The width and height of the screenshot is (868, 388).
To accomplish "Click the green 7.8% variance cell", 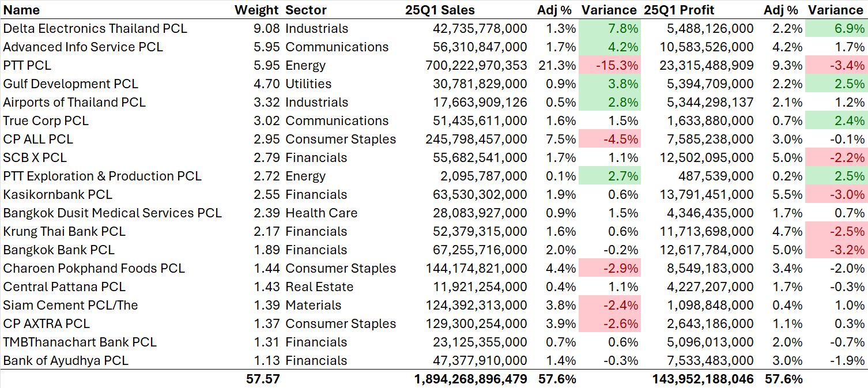I will [610, 28].
